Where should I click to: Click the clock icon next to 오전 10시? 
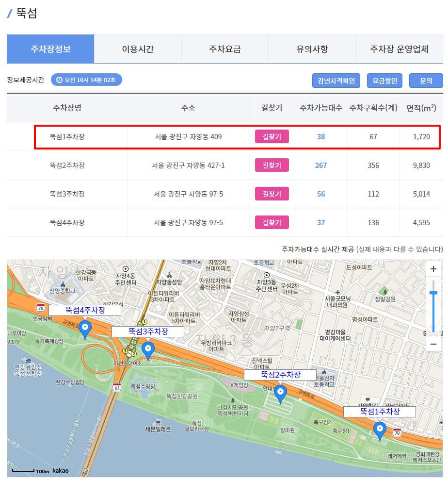click(60, 80)
